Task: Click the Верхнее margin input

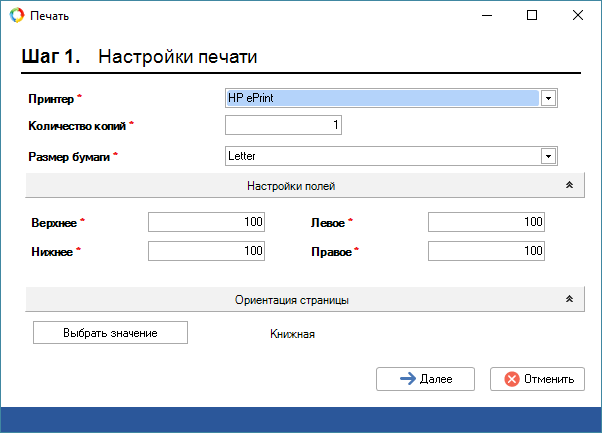Action: point(206,222)
